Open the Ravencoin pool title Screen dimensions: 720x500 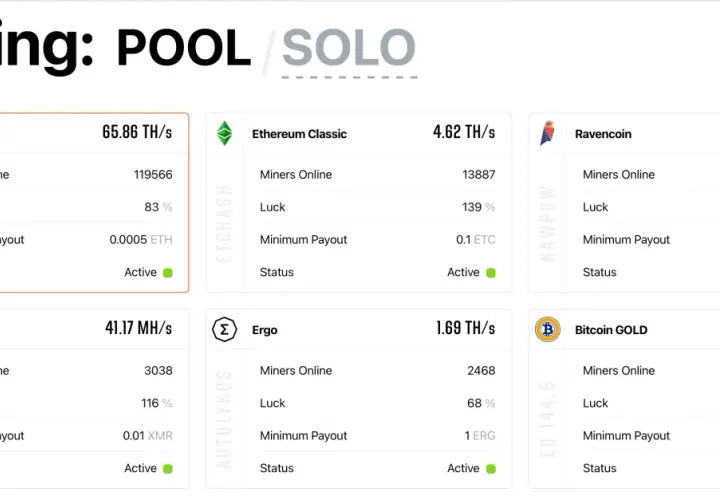pyautogui.click(x=603, y=134)
